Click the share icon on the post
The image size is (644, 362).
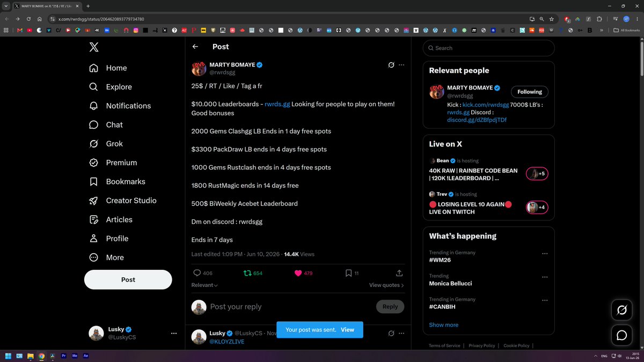pyautogui.click(x=399, y=273)
